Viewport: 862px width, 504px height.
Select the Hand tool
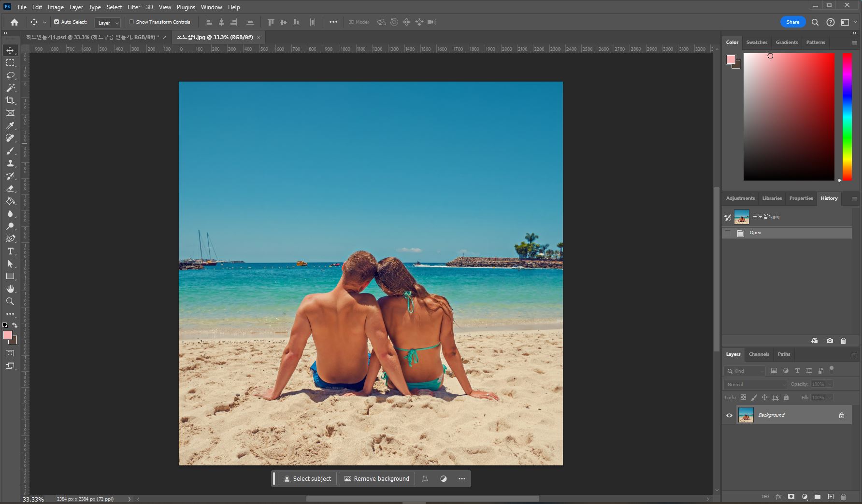click(x=10, y=289)
